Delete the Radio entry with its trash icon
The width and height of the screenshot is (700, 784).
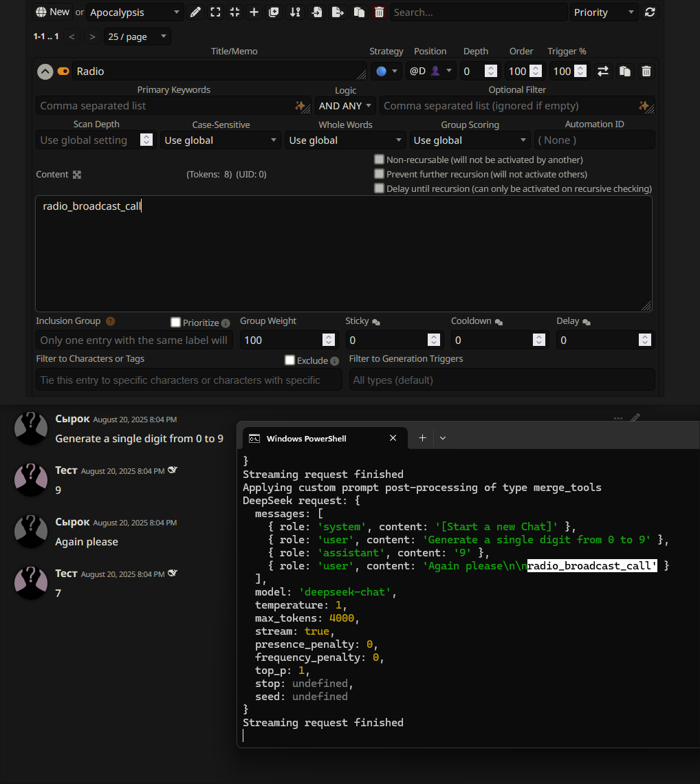646,72
